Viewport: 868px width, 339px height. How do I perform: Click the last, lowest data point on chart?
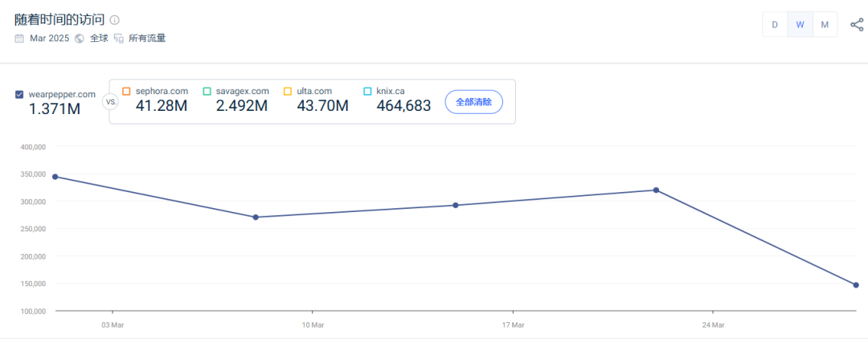(856, 285)
